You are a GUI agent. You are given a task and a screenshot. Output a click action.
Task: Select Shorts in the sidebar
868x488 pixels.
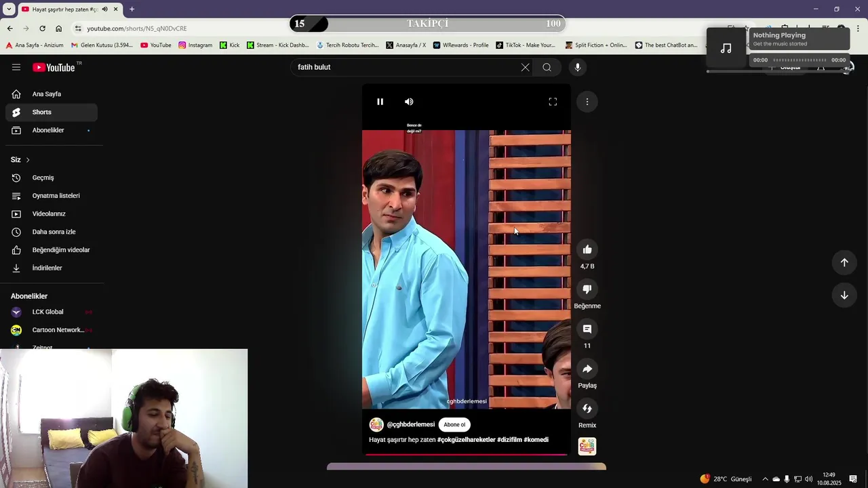click(52, 113)
